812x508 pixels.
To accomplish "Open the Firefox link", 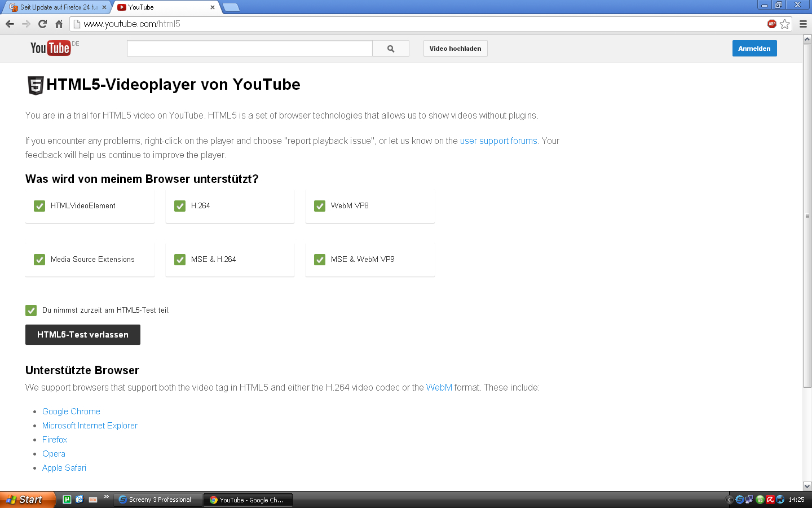I will click(x=55, y=440).
